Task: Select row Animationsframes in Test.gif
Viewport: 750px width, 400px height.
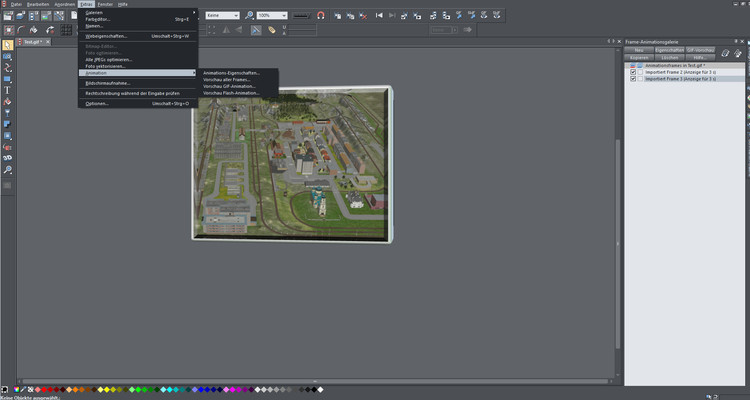Action: 684,66
